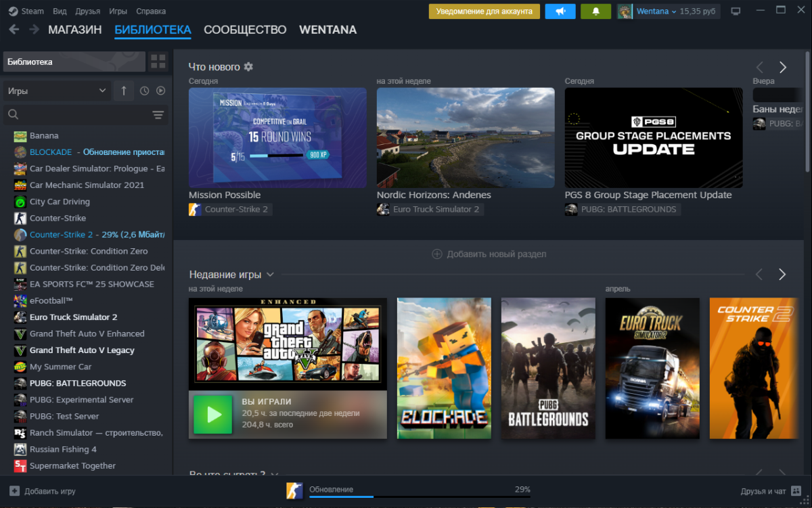Switch to the МАГАЗИН tab
812x508 pixels.
[x=75, y=30]
